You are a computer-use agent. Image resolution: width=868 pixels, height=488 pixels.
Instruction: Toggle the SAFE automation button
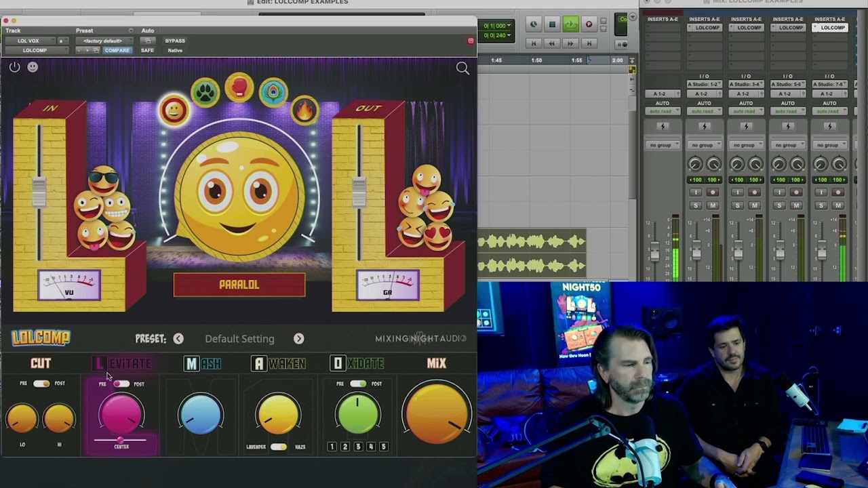tap(147, 50)
